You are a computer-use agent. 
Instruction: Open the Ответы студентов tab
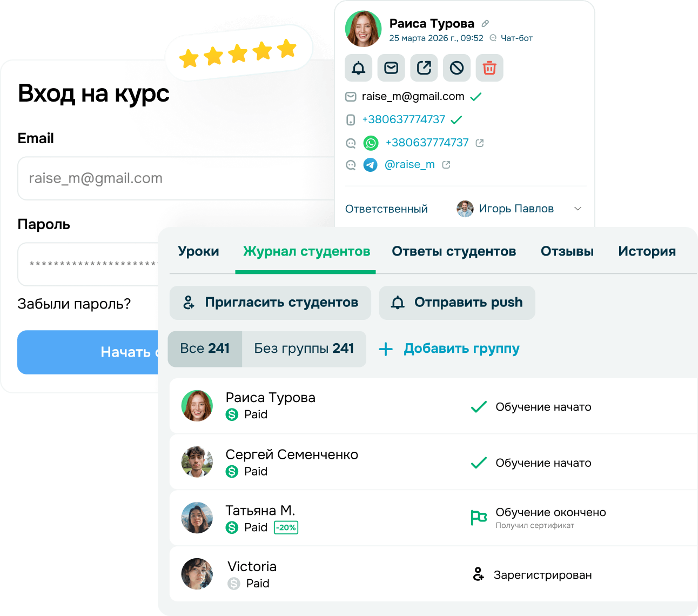click(x=454, y=251)
